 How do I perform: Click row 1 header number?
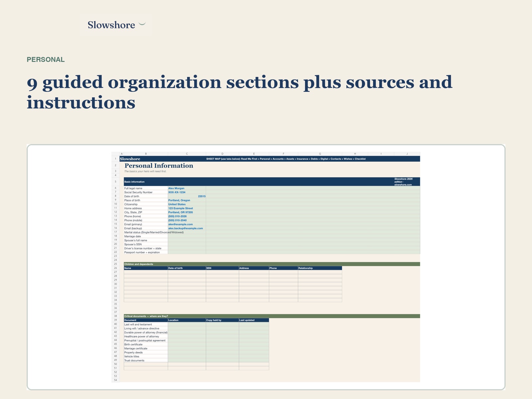[115, 159]
